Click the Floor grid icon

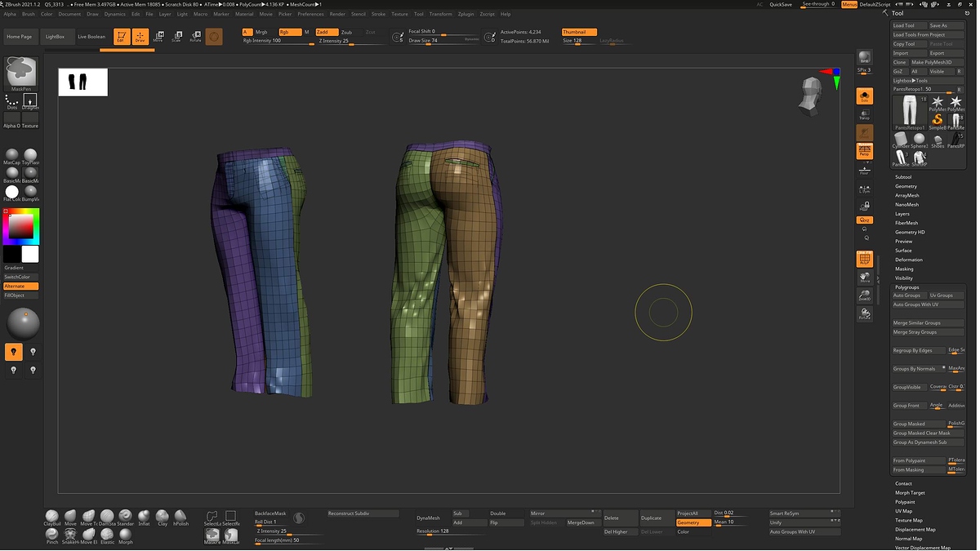(864, 171)
